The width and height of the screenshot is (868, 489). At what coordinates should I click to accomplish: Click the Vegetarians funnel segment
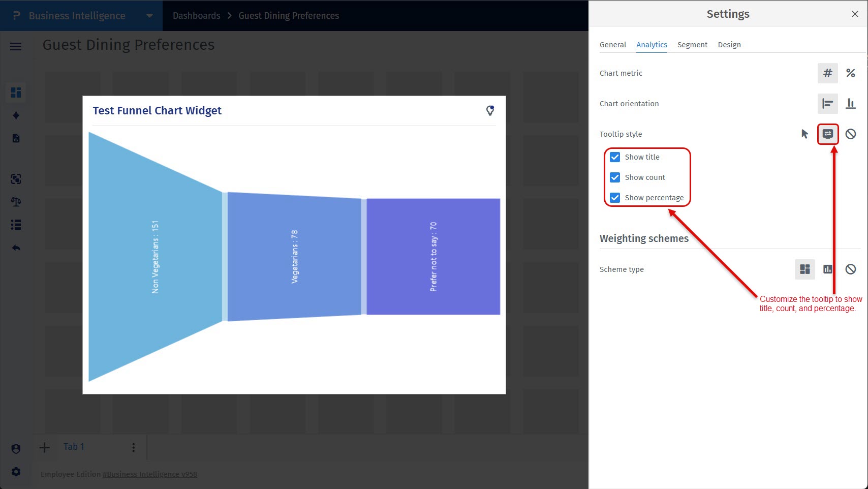tap(294, 257)
